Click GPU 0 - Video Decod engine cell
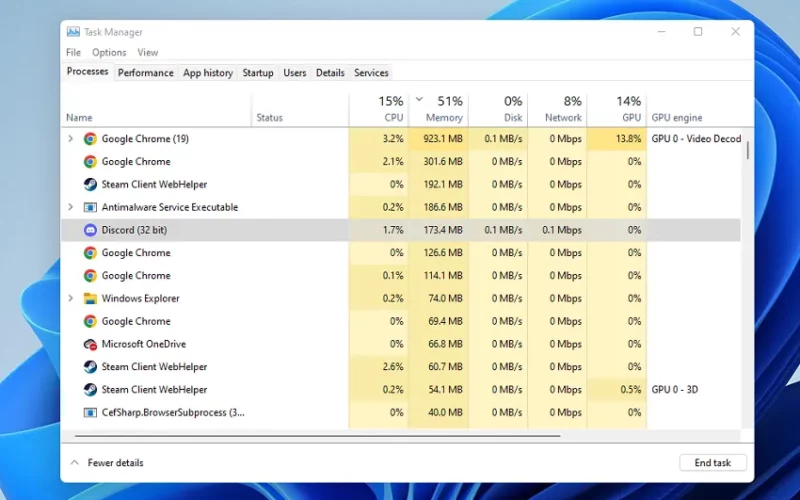This screenshot has height=500, width=800. click(696, 139)
